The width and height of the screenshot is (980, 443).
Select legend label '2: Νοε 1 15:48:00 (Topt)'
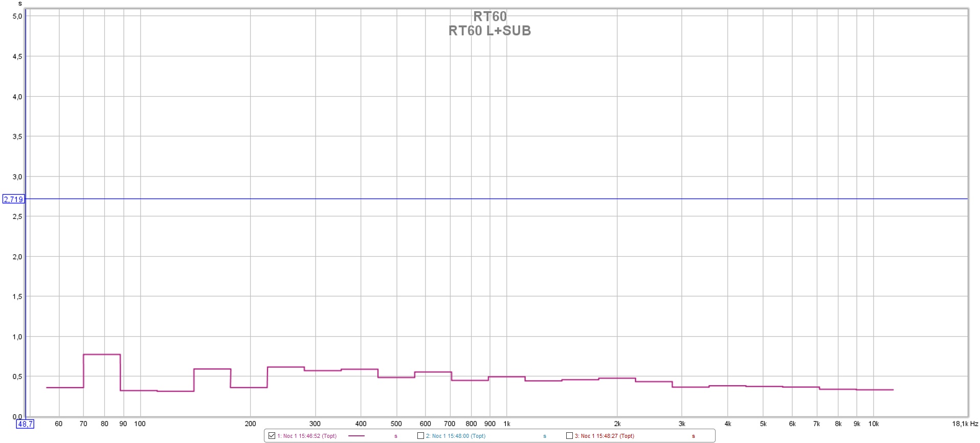456,436
